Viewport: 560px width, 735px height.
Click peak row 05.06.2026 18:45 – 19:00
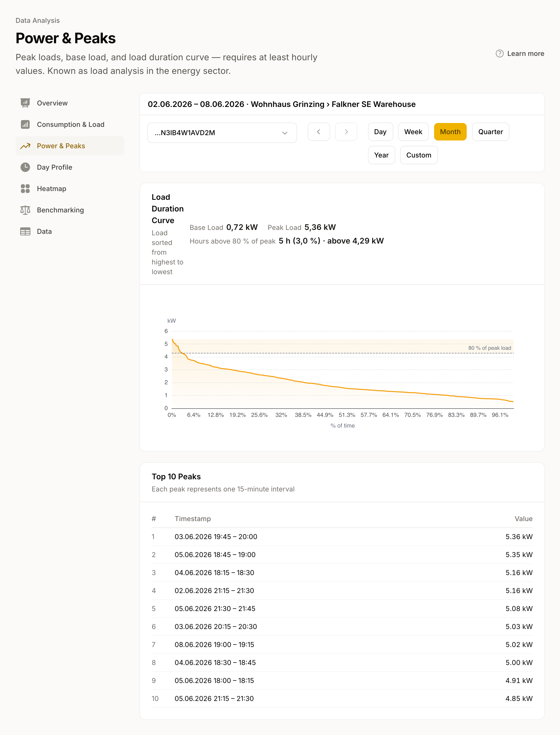[342, 555]
